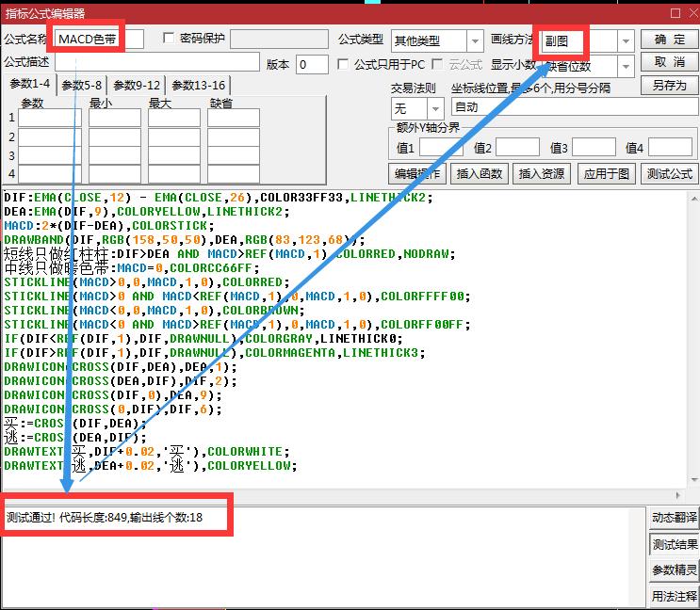The image size is (700, 610).
Task: Switch to the 参数5-8 tab
Action: click(82, 86)
